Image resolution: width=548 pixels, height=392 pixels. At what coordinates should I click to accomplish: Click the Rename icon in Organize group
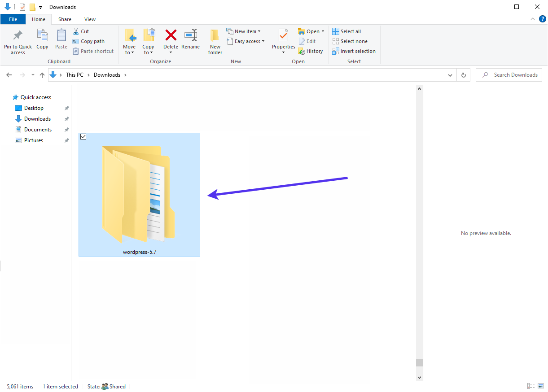(x=191, y=35)
